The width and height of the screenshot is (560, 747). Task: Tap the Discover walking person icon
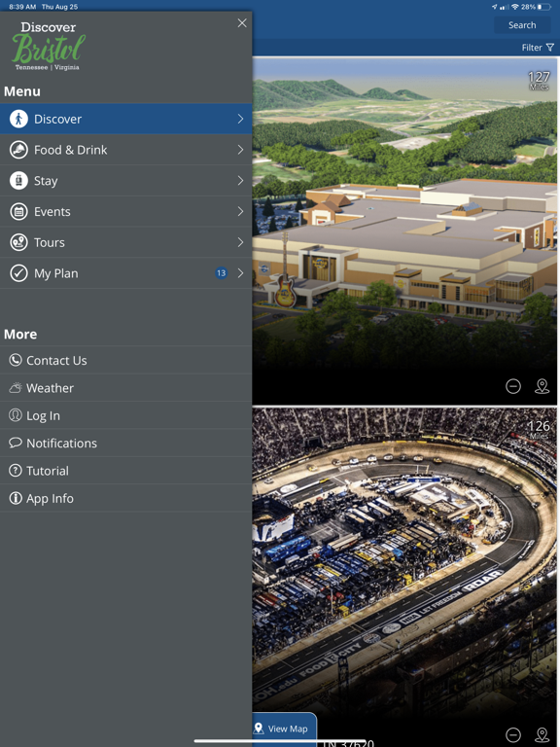point(18,119)
